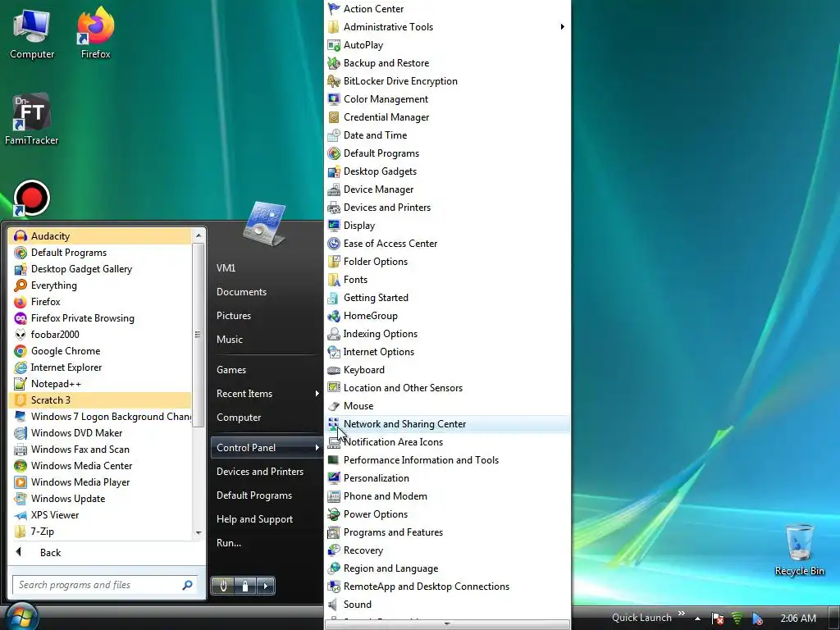The width and height of the screenshot is (840, 630).
Task: Open Color Management
Action: [447, 99]
